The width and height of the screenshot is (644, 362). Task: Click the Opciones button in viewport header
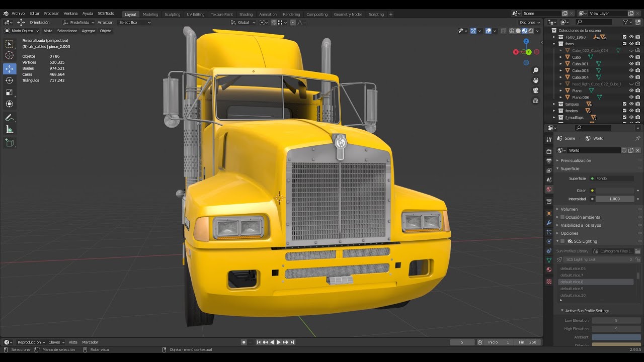pyautogui.click(x=529, y=23)
